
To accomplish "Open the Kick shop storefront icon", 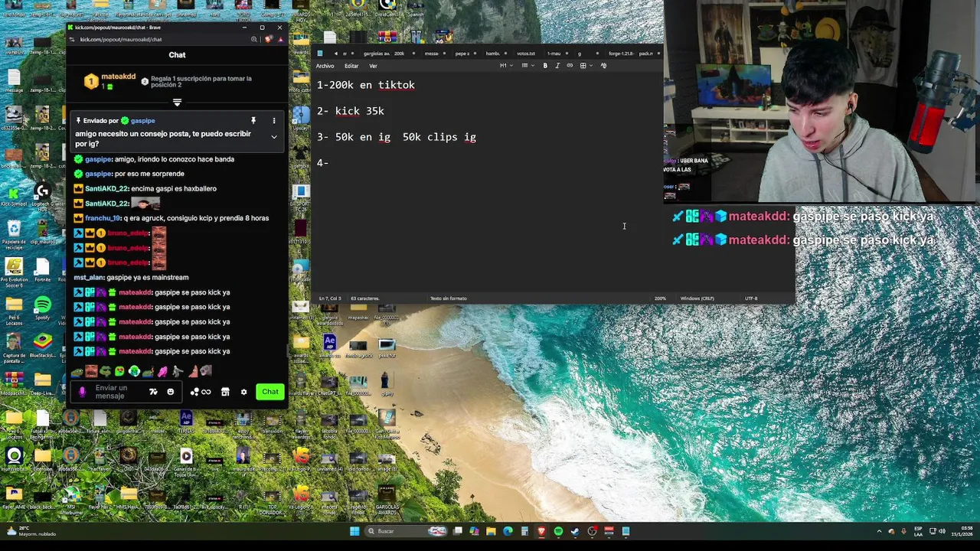I will click(225, 392).
